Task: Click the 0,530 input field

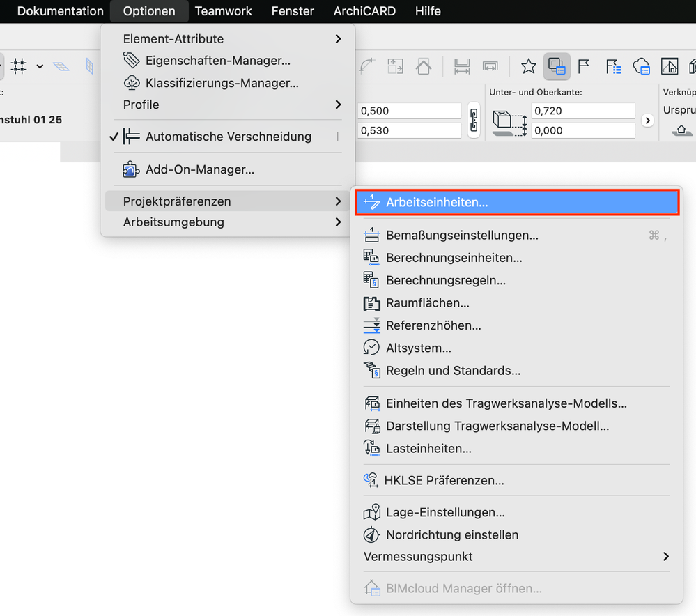Action: coord(409,130)
